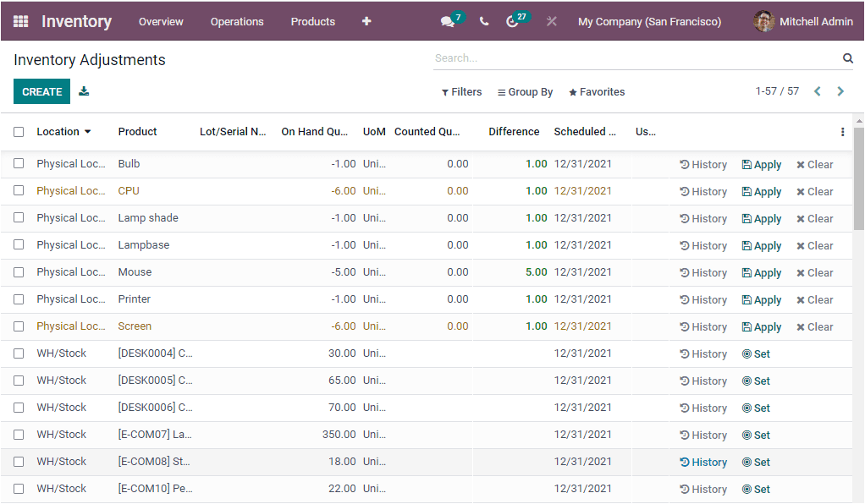Open the Group By dropdown
Viewport: 865px width, 504px height.
[525, 91]
